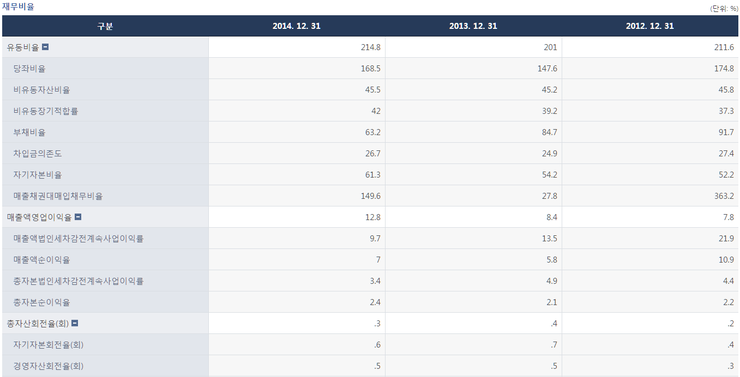Screen dimensions: 740x377
Task: Select the 2013. 12. 31 column header
Action: 473,26
